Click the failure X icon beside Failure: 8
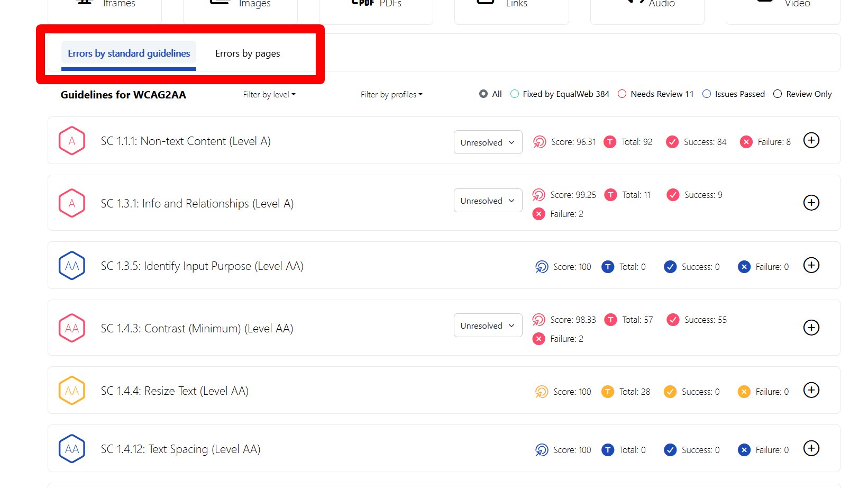868x488 pixels. 746,142
